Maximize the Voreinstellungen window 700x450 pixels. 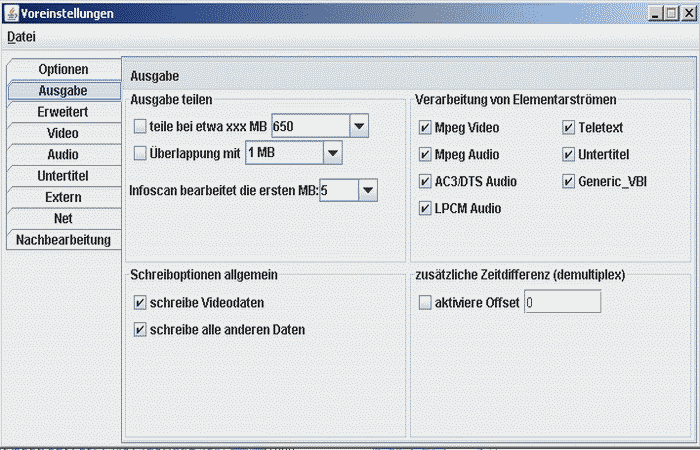(x=670, y=13)
